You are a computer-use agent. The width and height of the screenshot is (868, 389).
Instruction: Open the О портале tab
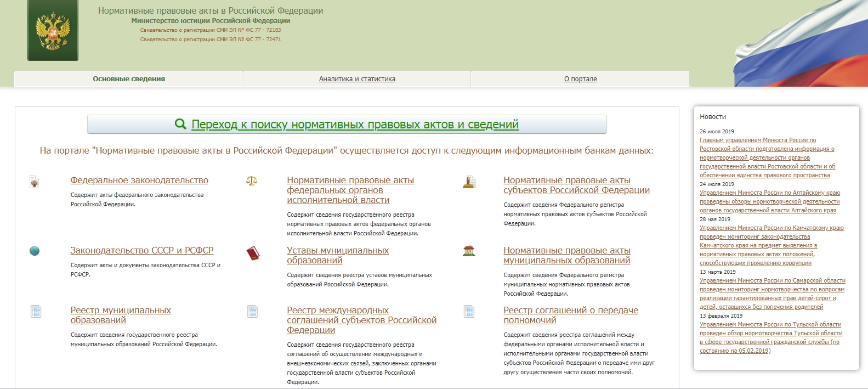pos(580,79)
